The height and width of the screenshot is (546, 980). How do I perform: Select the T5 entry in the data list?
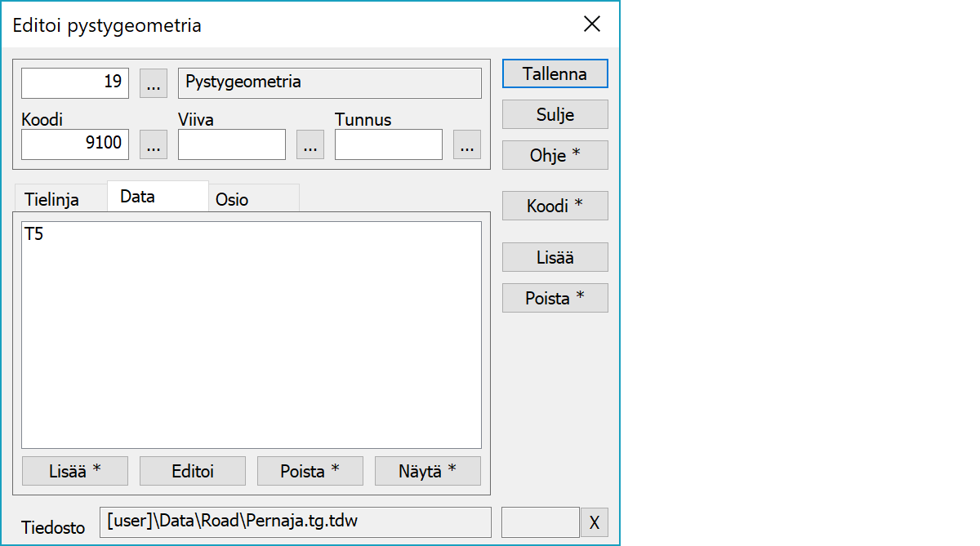pyautogui.click(x=34, y=235)
